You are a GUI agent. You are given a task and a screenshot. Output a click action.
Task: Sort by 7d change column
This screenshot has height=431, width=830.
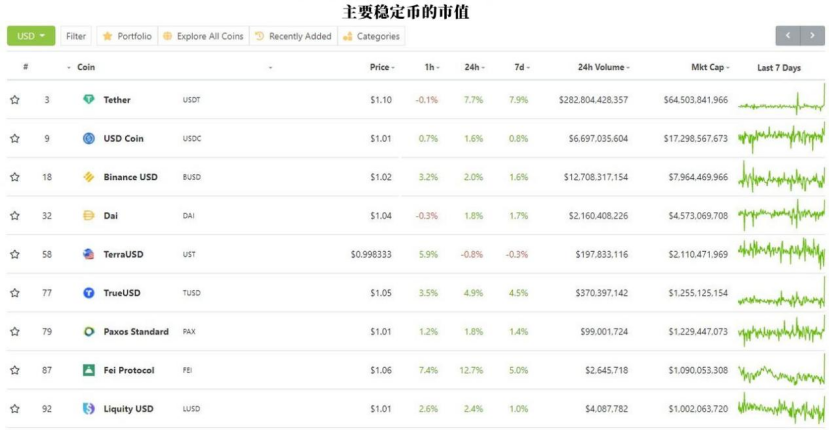(x=522, y=67)
